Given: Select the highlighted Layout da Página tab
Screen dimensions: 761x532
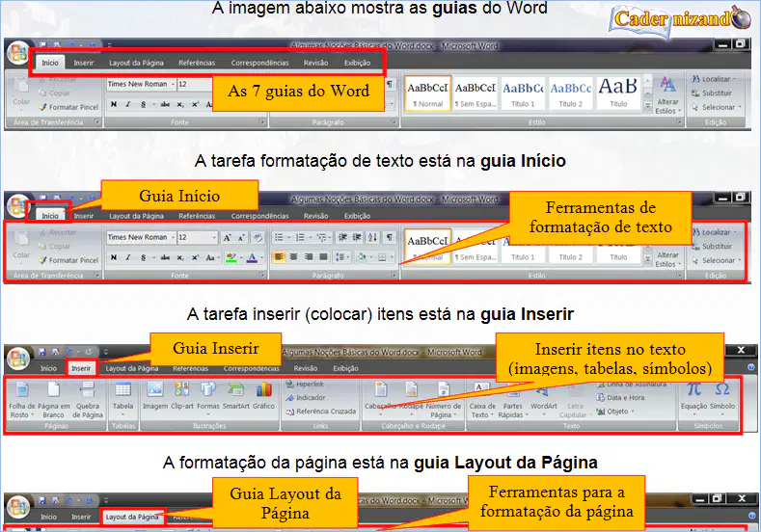Looking at the screenshot, I should tap(132, 517).
